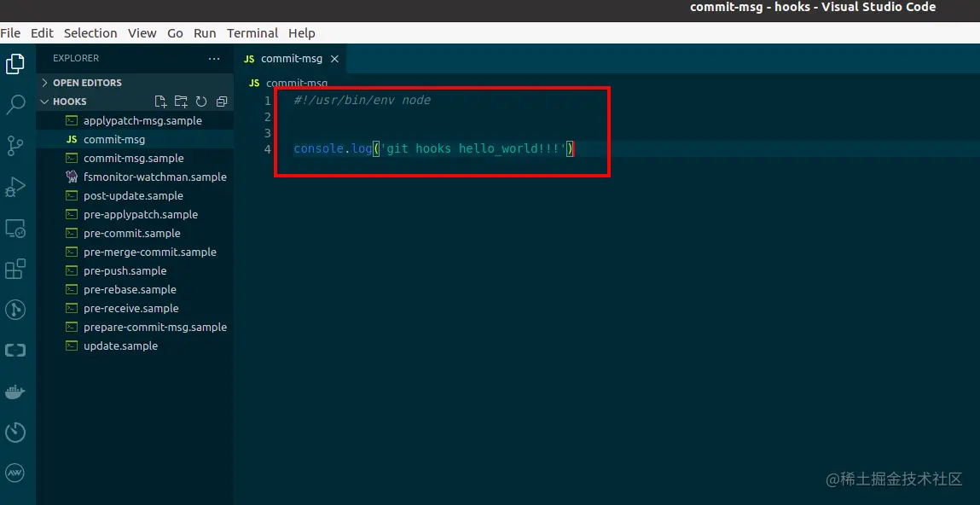This screenshot has height=505, width=980.
Task: Open the Help menu
Action: coord(301,33)
